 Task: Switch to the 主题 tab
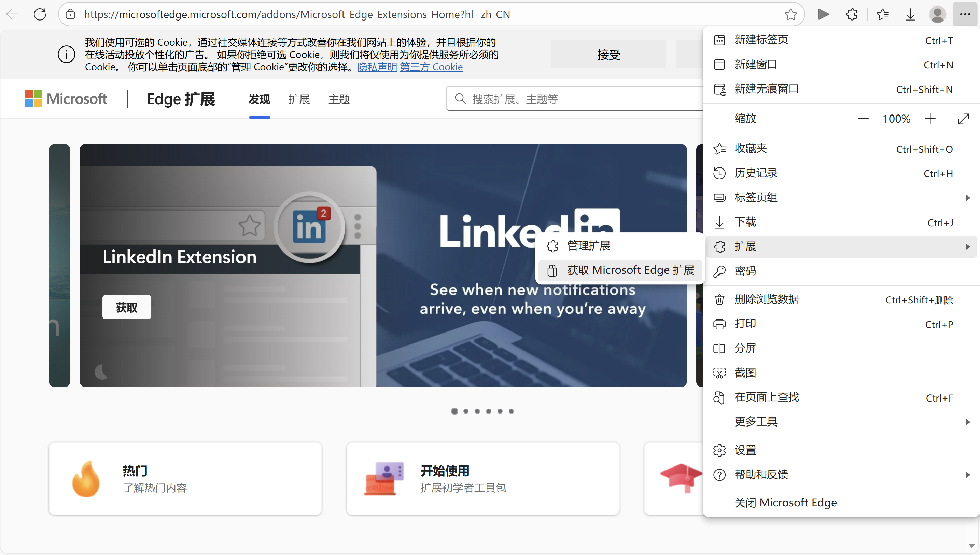[339, 99]
